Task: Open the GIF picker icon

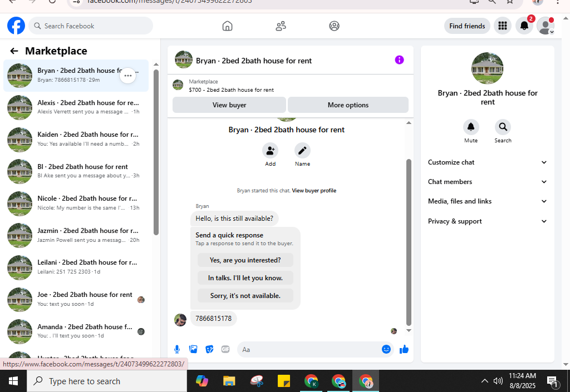Action: (x=225, y=349)
